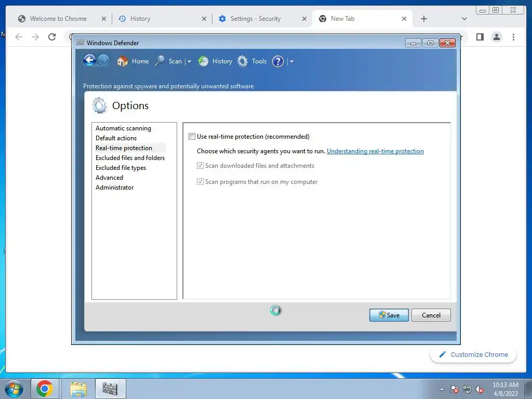Click Chrome's back arrow
The width and height of the screenshot is (532, 399).
click(19, 37)
